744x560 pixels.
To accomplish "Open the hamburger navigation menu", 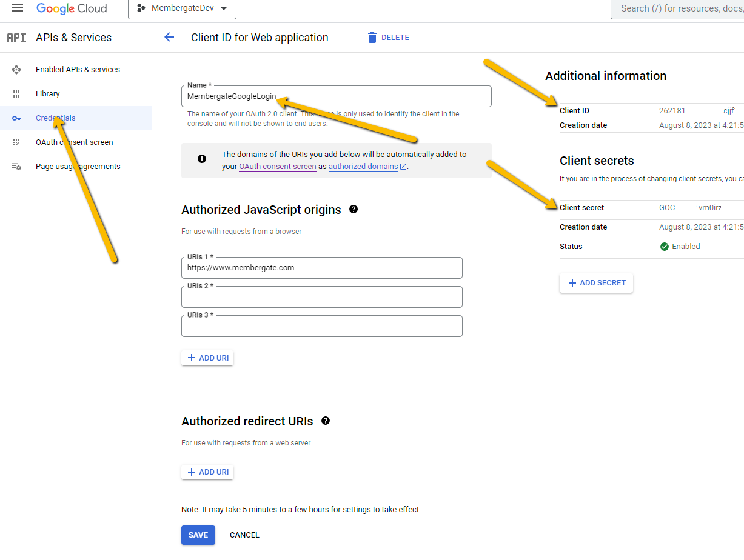I will [x=18, y=8].
